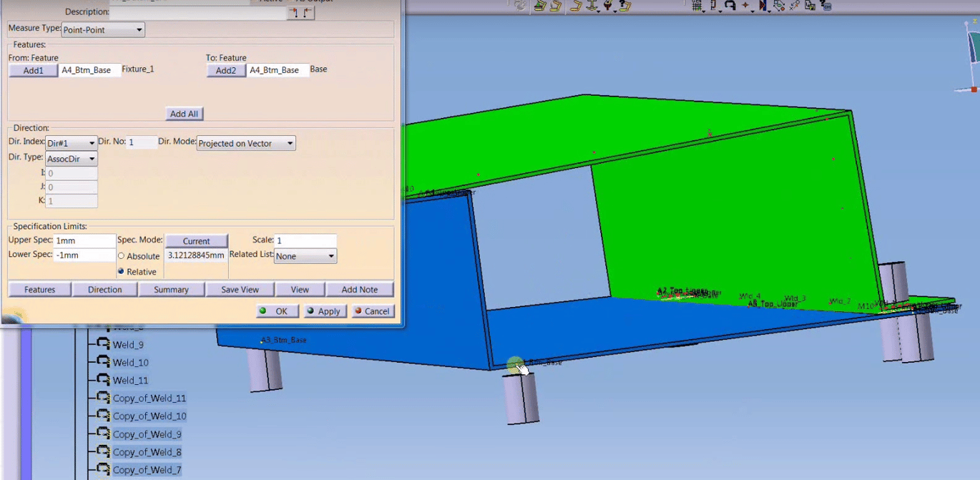Click the yellow clamp creation toolbar icon
The height and width of the screenshot is (480, 980).
coord(576,6)
